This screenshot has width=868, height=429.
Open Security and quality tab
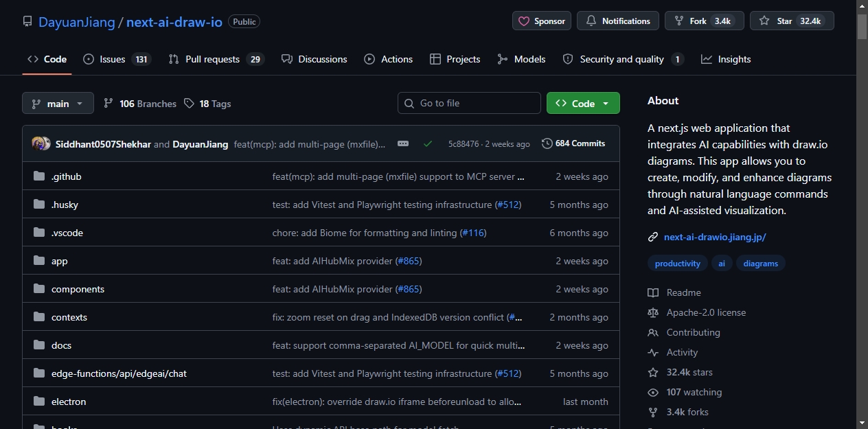623,59
